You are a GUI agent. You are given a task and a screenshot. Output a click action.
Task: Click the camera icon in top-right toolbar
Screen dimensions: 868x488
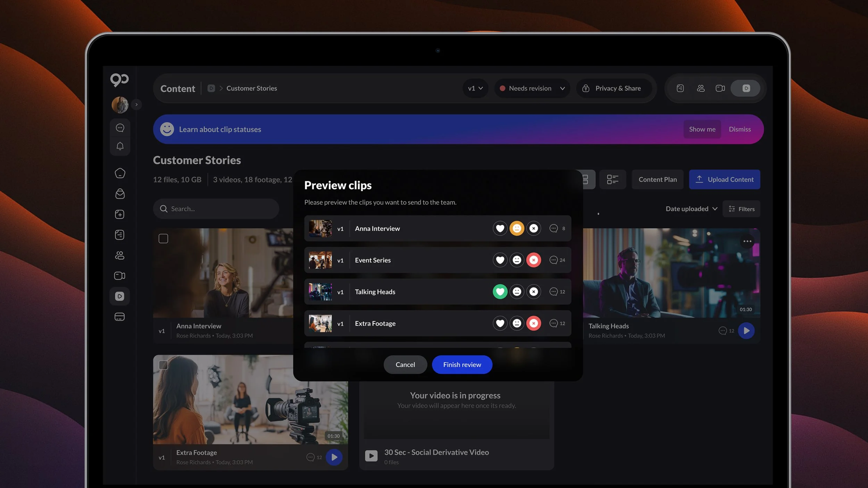click(720, 88)
